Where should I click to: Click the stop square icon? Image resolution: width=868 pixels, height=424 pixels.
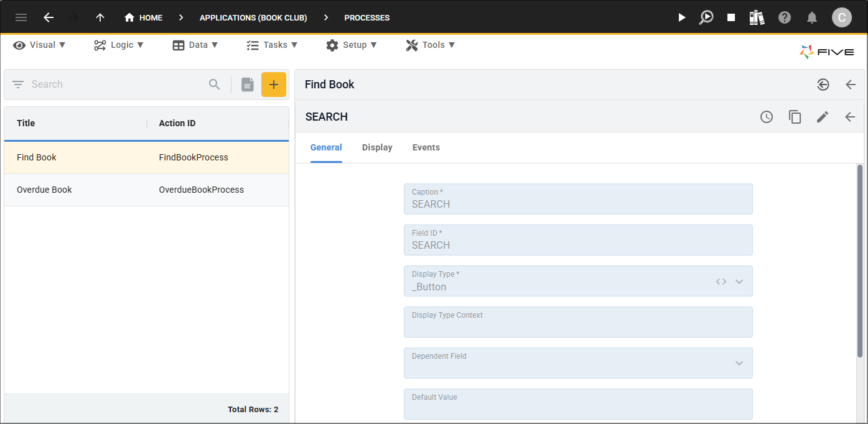click(731, 17)
